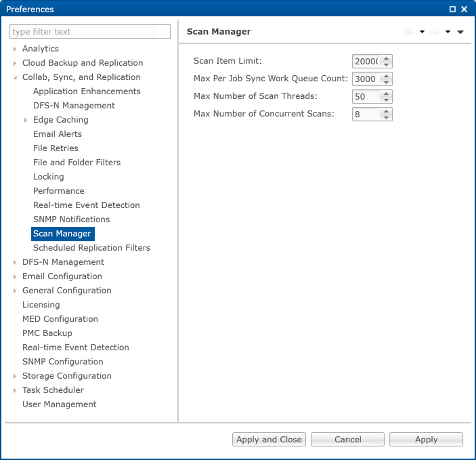The width and height of the screenshot is (476, 460).
Task: Expand the Storage Configuration node
Action: [x=15, y=376]
